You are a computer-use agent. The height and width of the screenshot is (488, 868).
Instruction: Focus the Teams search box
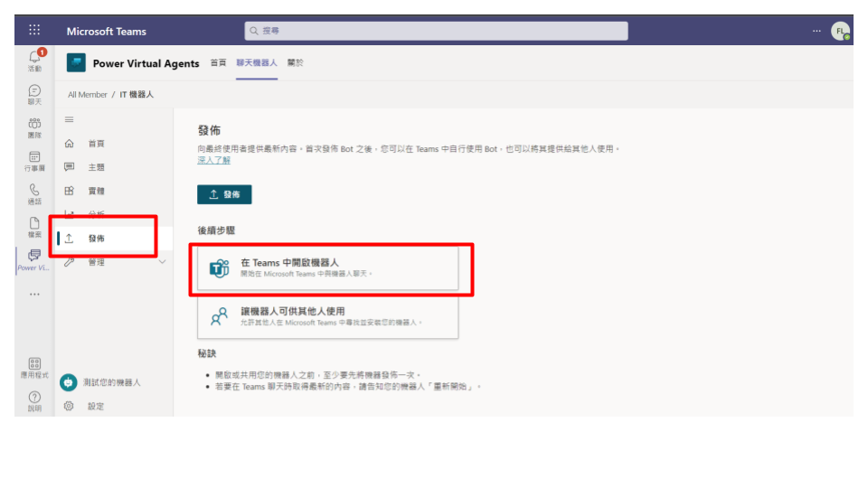[436, 31]
